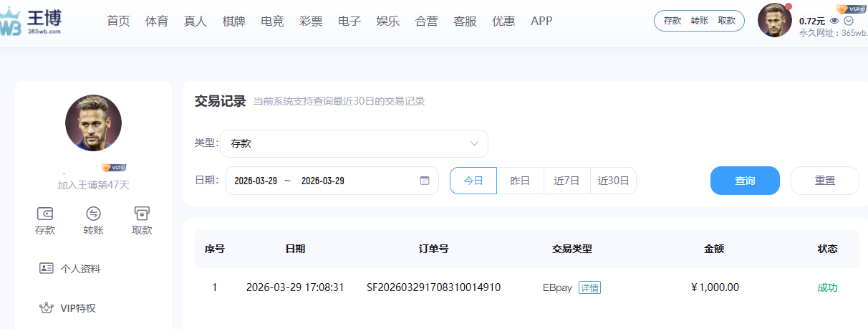Click the blue 查询 search button
Image resolution: width=868 pixels, height=329 pixels.
pos(745,181)
